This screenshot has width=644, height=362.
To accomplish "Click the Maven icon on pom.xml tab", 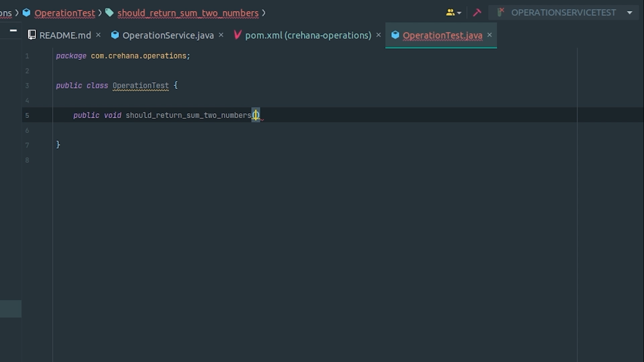I will point(238,35).
